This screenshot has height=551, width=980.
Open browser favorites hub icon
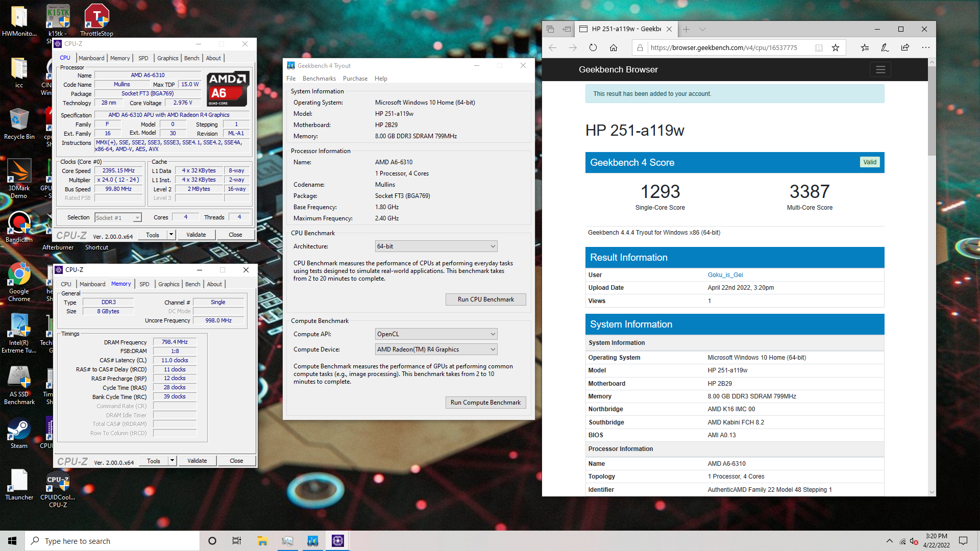[865, 47]
